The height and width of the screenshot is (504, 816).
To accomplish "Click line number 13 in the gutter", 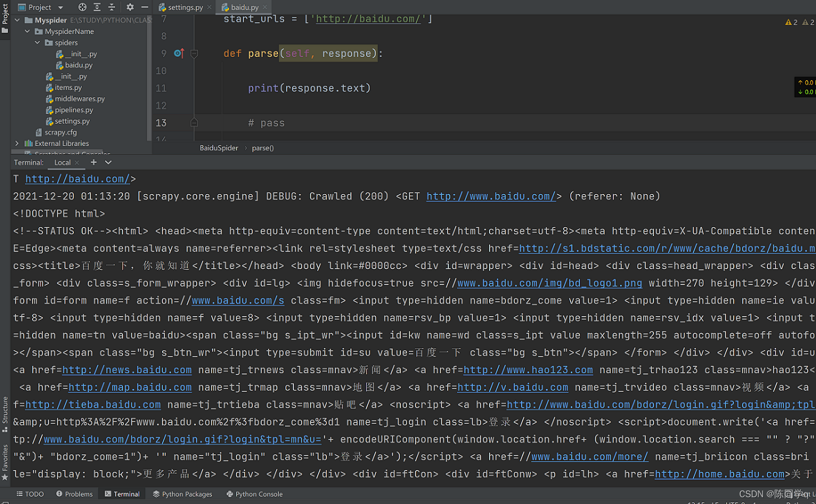I will [161, 123].
